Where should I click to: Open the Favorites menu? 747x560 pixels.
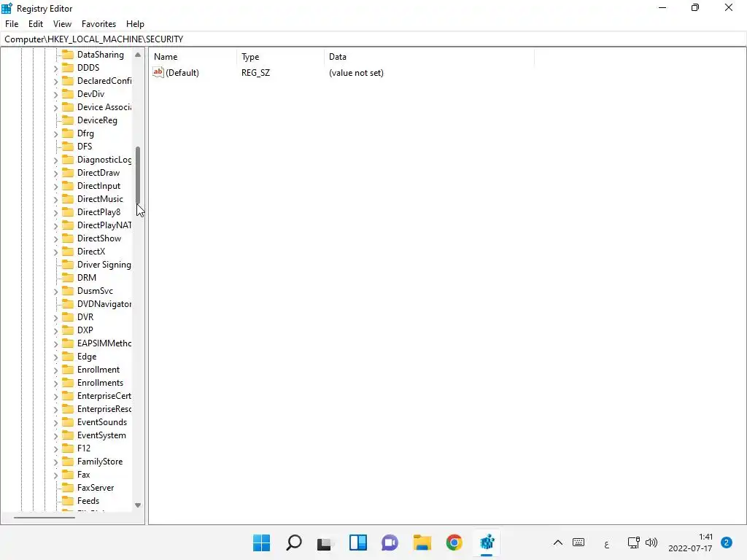click(98, 24)
